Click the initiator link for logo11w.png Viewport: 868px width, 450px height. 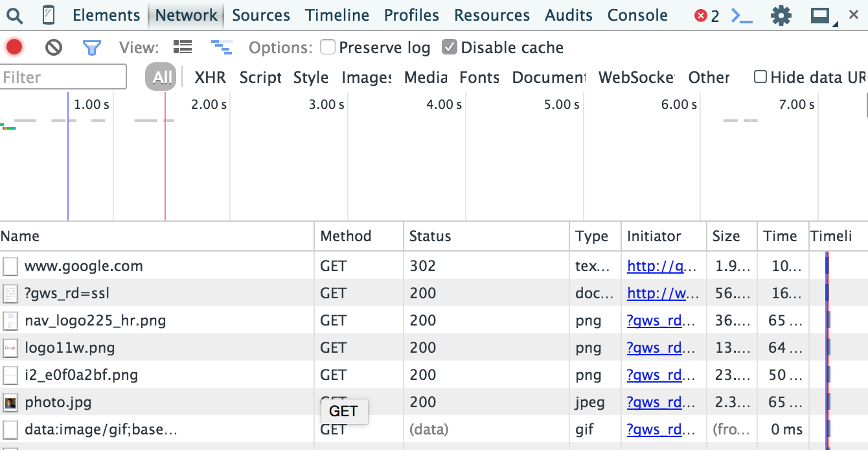(x=654, y=348)
